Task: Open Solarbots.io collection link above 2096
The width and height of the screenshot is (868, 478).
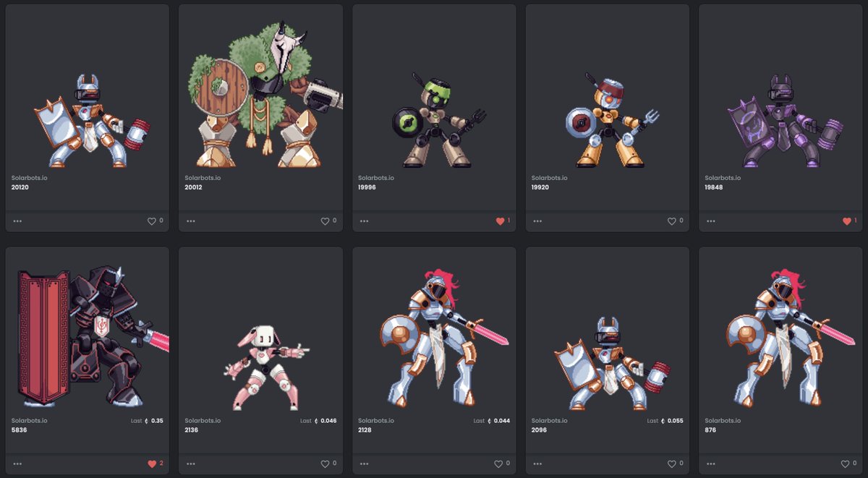Action: pyautogui.click(x=550, y=420)
